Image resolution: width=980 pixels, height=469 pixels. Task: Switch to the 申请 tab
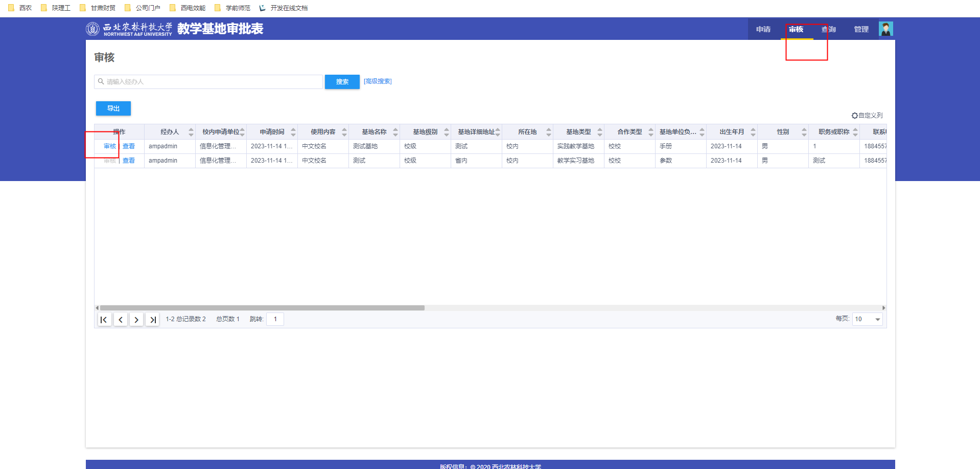tap(763, 29)
